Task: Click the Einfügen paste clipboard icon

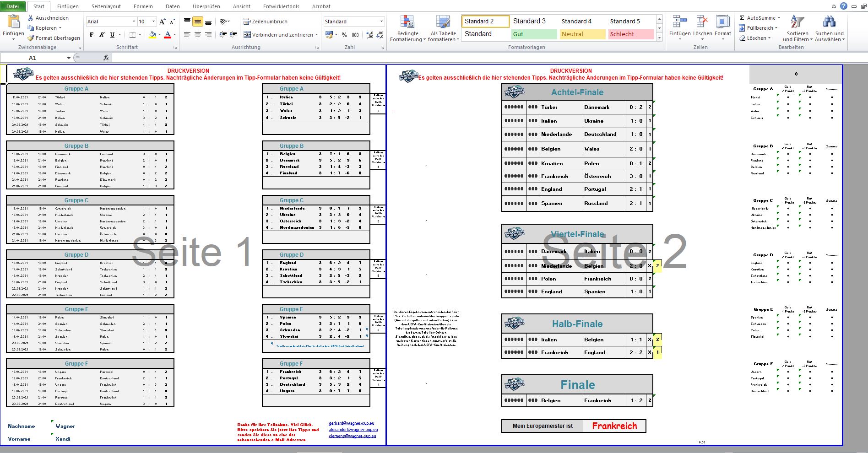Action: [13, 22]
